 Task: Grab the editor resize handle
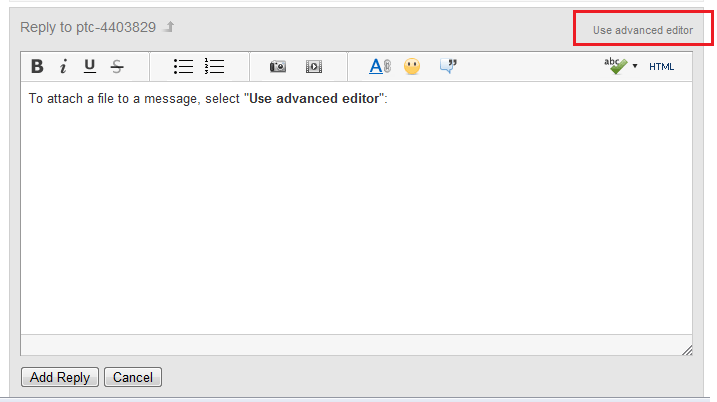[687, 350]
